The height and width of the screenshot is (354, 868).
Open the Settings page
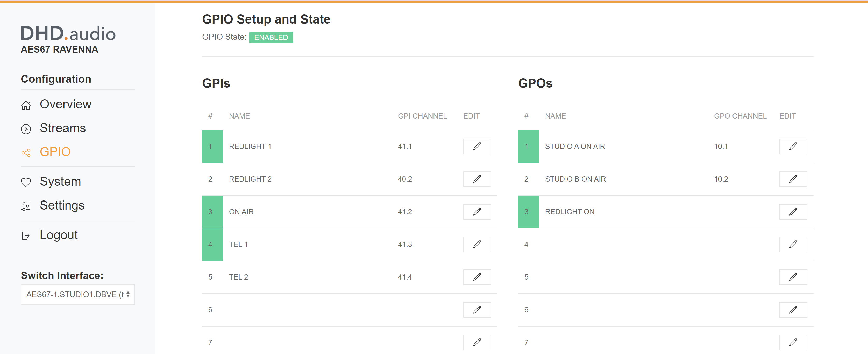(62, 205)
